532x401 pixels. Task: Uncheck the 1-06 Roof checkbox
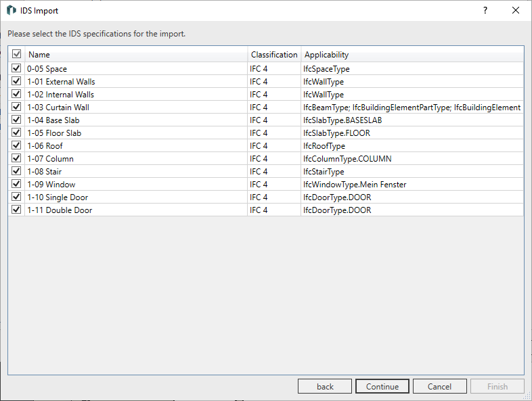coord(16,145)
